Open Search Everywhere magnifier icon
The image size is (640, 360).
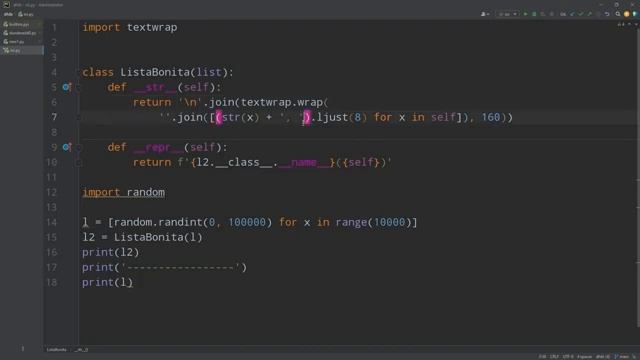pos(618,14)
